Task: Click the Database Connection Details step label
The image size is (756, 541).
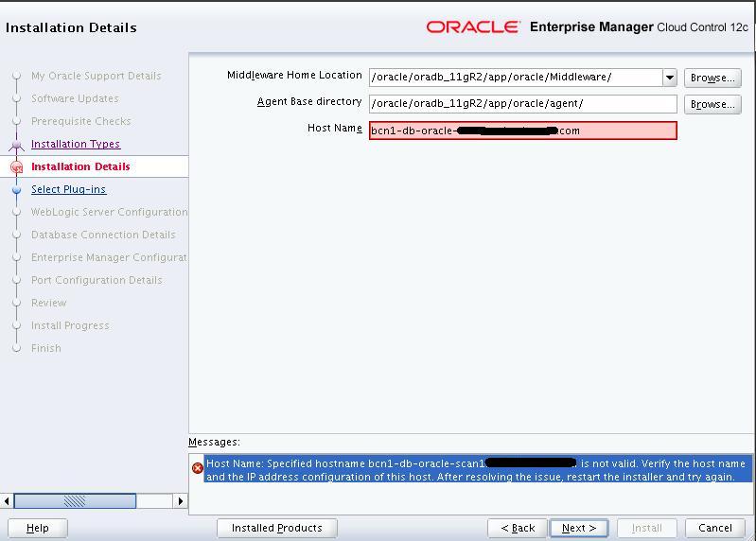Action: [103, 235]
